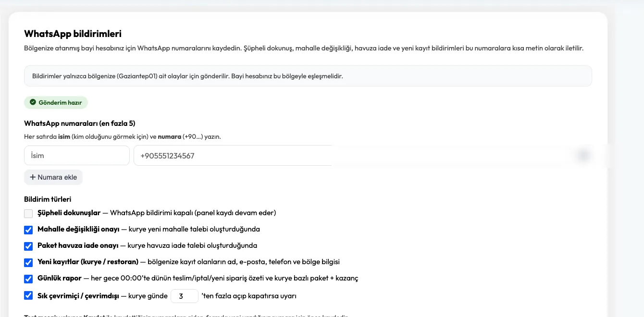The image size is (644, 317).
Task: Click the daily on/off limit field showing 3
Action: pos(185,296)
